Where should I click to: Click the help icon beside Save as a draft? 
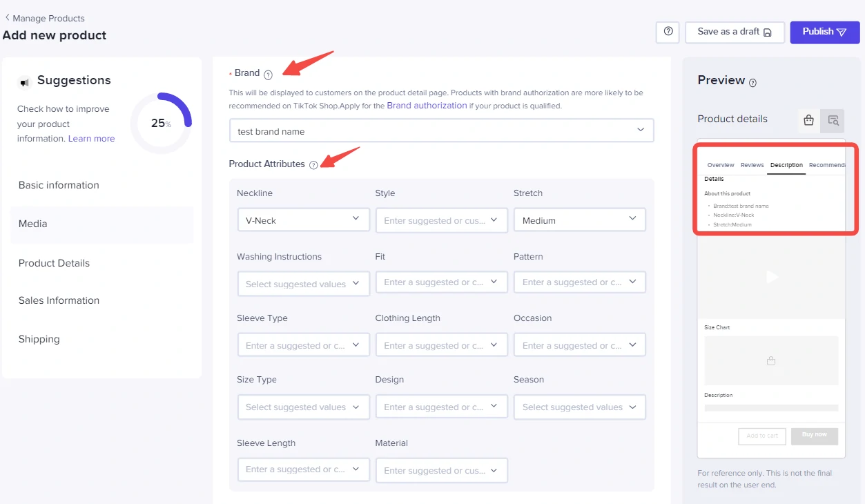click(668, 32)
